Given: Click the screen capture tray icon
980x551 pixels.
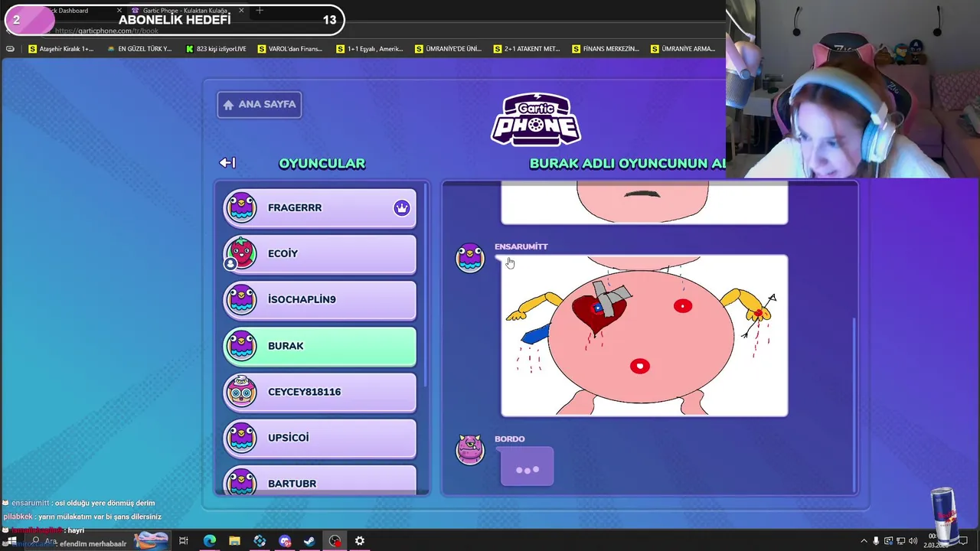Looking at the screenshot, I should point(888,541).
